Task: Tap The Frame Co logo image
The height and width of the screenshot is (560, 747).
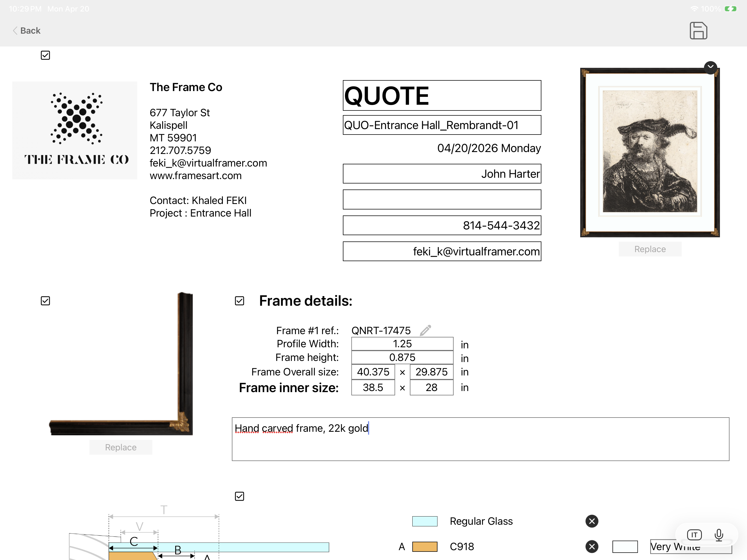Action: [x=75, y=130]
